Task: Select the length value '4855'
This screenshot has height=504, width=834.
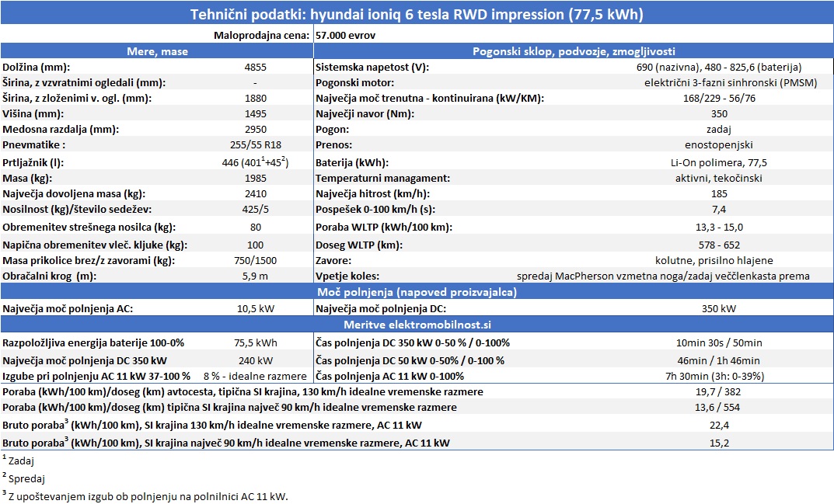Action: click(255, 68)
